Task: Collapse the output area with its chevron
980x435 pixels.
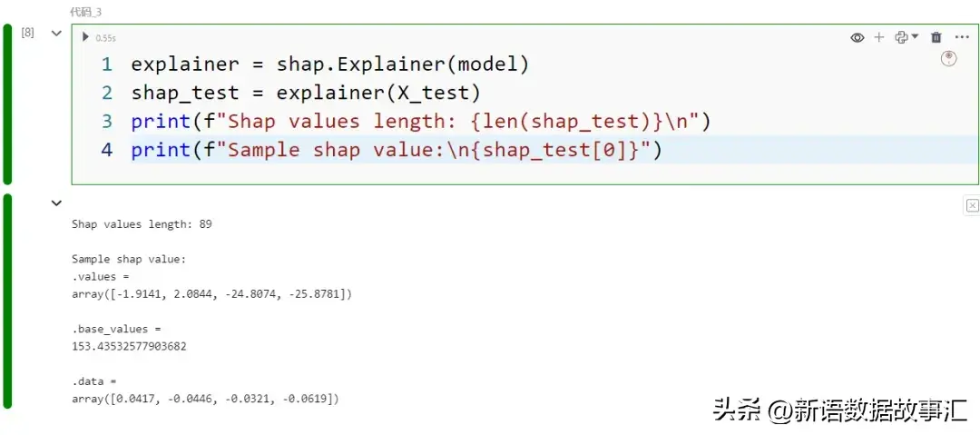Action: pos(56,203)
